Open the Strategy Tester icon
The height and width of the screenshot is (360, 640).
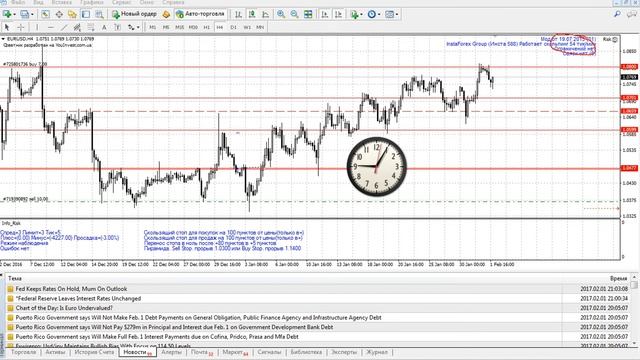pyautogui.click(x=99, y=14)
